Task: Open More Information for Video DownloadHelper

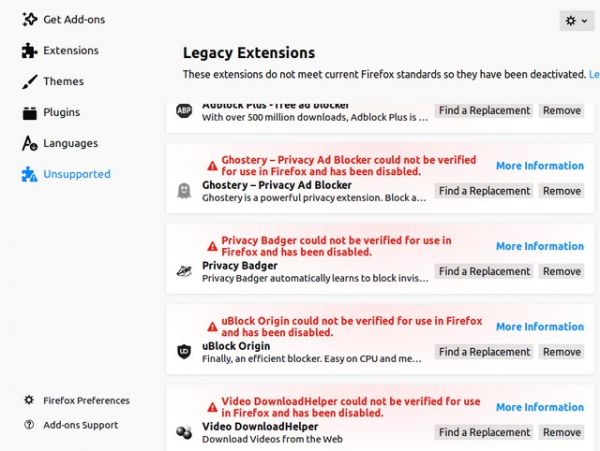Action: (539, 407)
